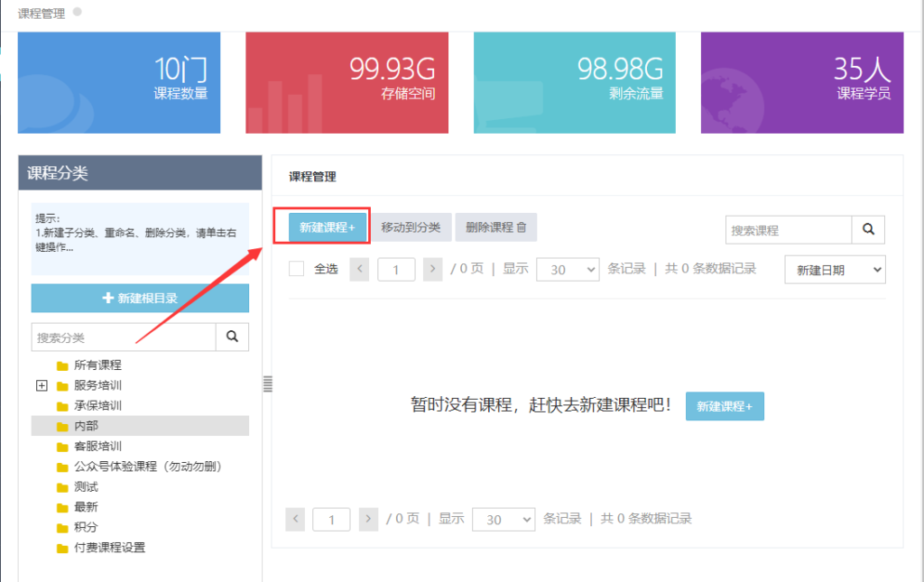Click the 35人 课程学员 stat card
The image size is (924, 582).
pos(802,82)
